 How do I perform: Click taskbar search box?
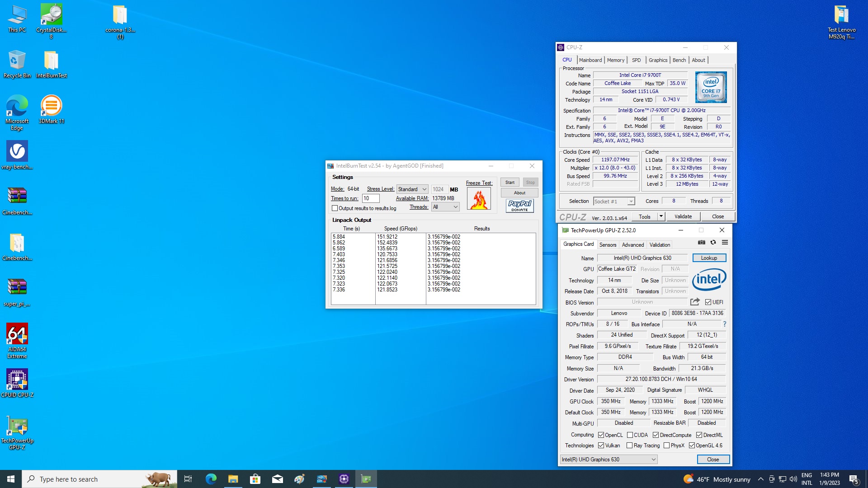click(x=99, y=479)
